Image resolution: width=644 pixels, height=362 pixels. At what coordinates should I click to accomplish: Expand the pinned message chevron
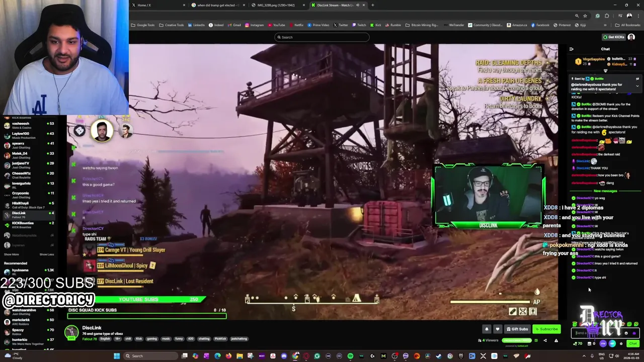point(637,85)
